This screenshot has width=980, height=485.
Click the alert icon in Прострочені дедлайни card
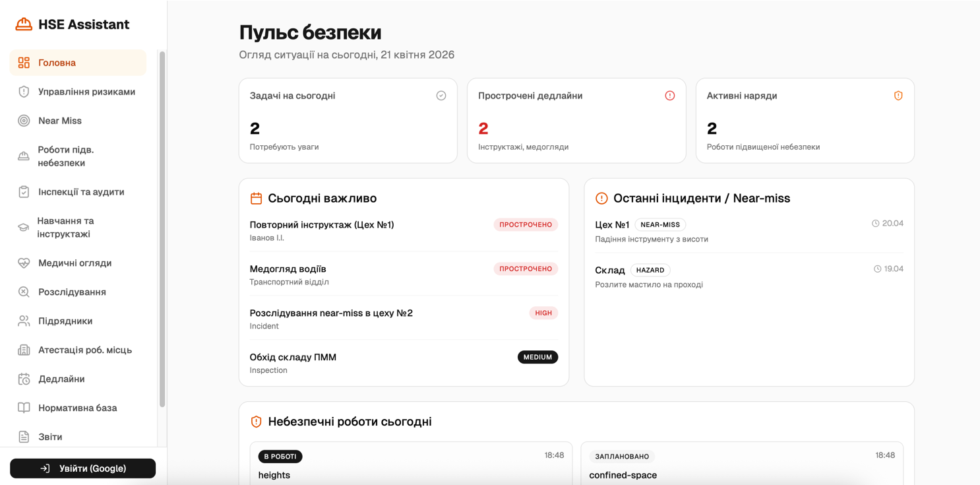coord(669,96)
